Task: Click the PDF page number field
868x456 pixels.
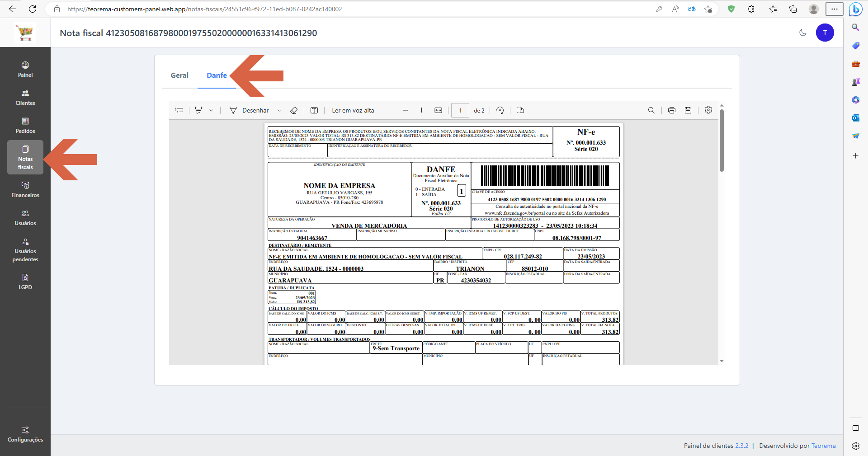Action: coord(460,110)
